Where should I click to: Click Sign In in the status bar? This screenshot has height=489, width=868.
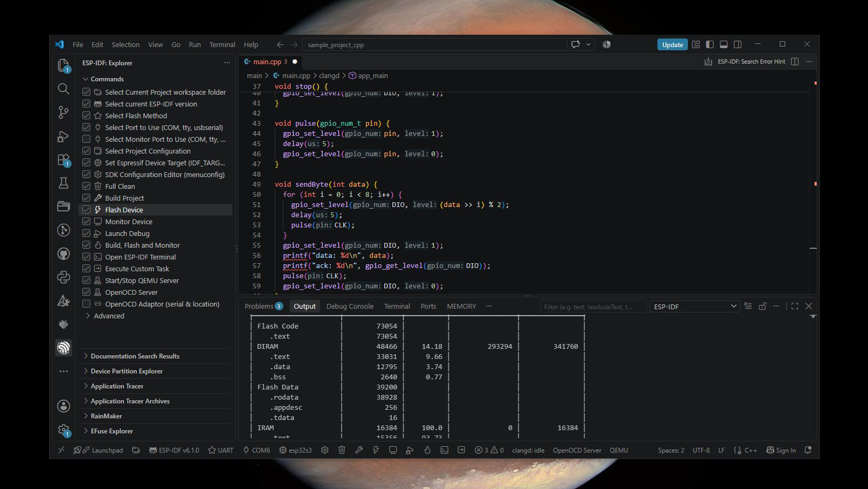(x=781, y=450)
